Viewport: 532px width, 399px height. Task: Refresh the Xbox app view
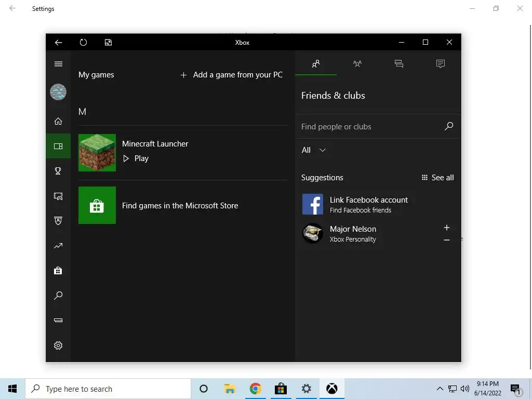[x=83, y=43]
